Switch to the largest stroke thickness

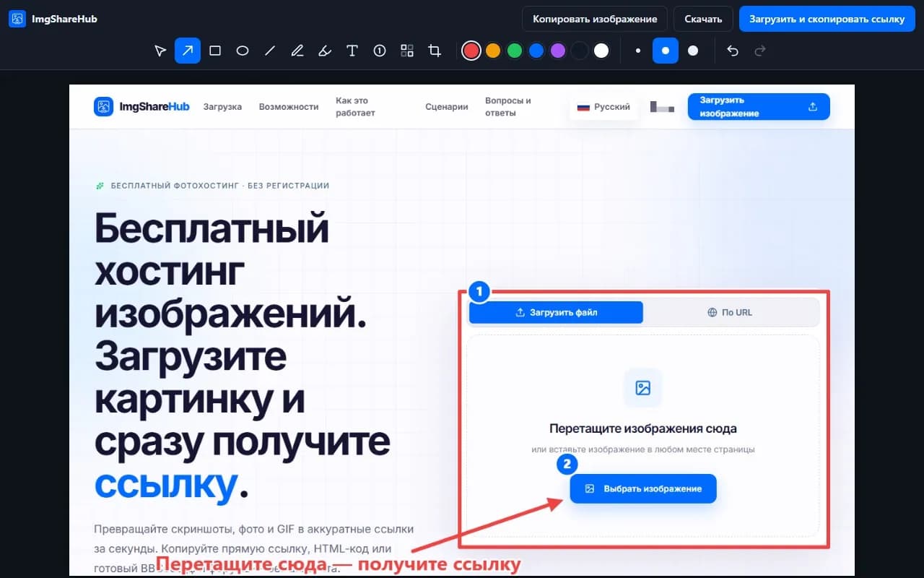pos(693,51)
